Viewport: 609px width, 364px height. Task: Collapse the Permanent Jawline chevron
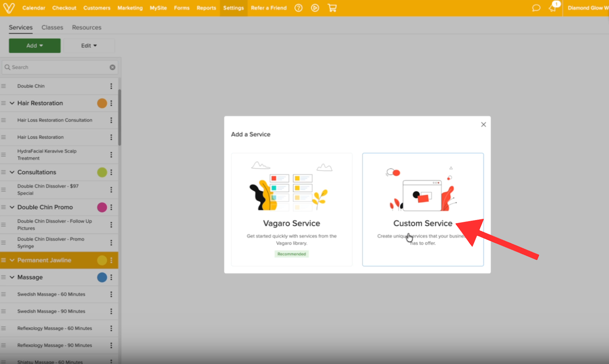[x=12, y=260]
